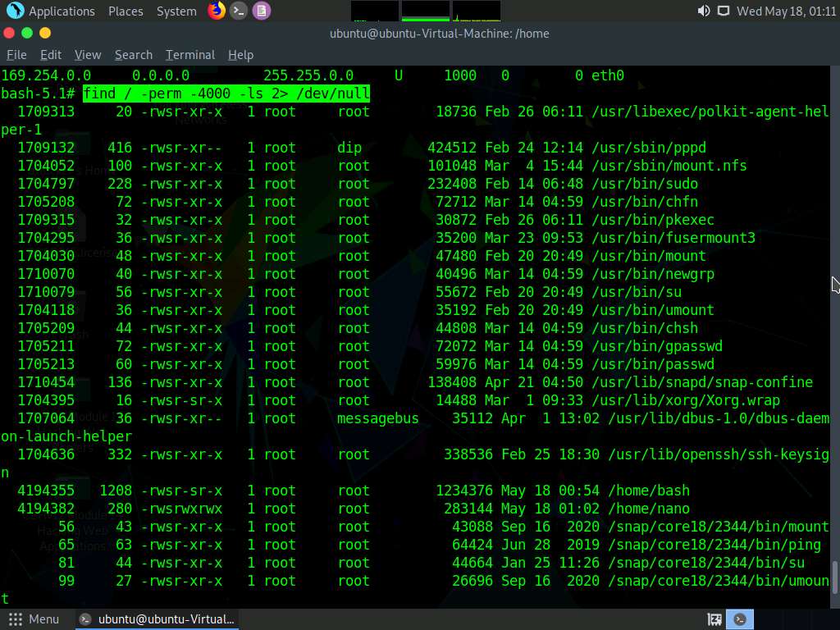Open the File menu

tap(16, 55)
